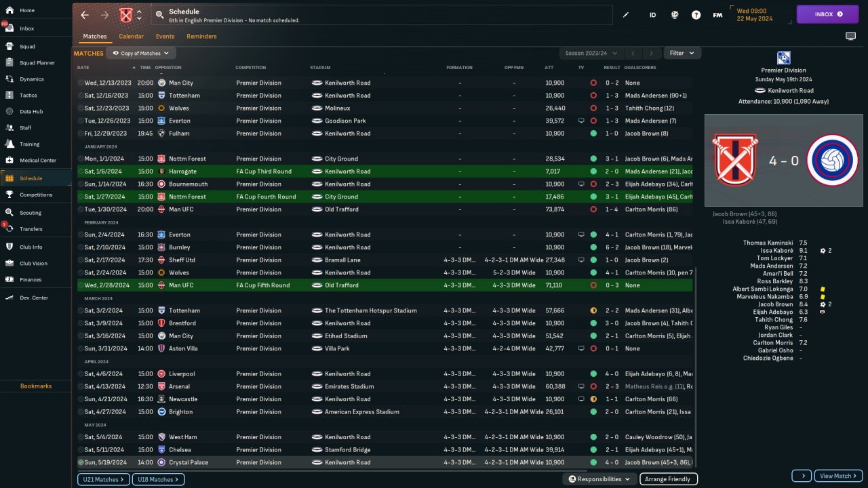Click the ID icon in top bar
This screenshot has height=488, width=868.
pos(652,15)
